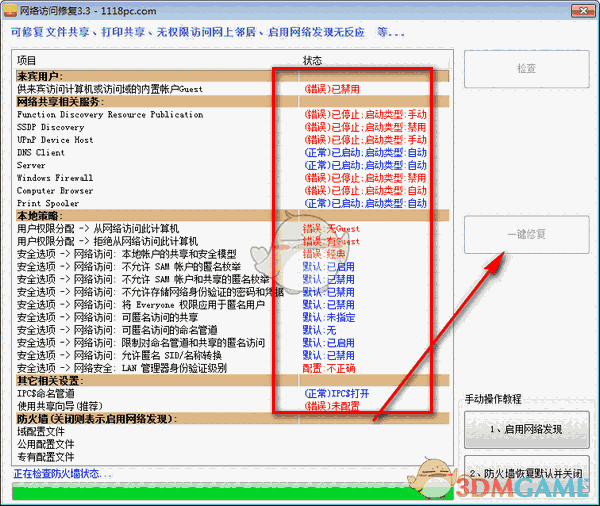
Task: Select LAN 管理器身份验证级别 row
Action: (x=232, y=368)
